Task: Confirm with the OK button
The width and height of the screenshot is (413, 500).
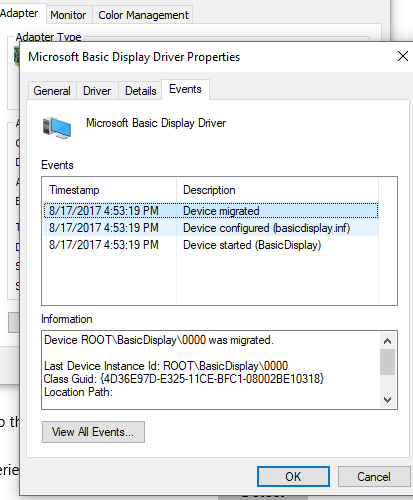Action: tap(293, 477)
